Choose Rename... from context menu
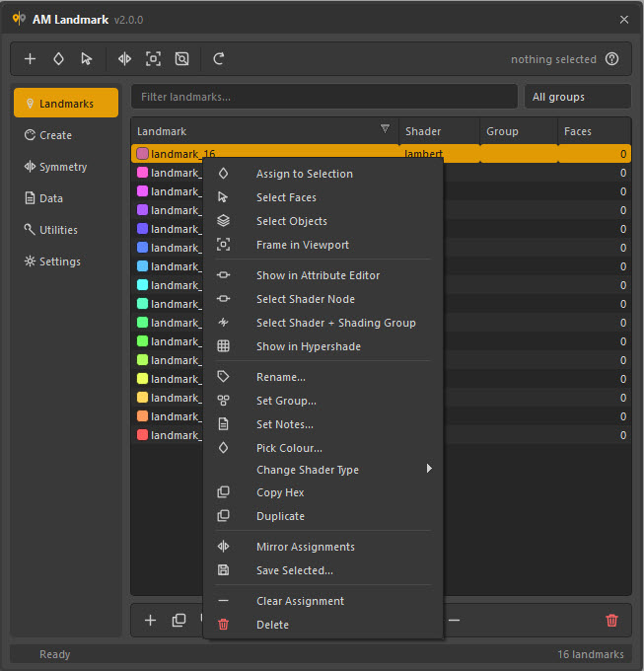The width and height of the screenshot is (644, 671). [323, 377]
